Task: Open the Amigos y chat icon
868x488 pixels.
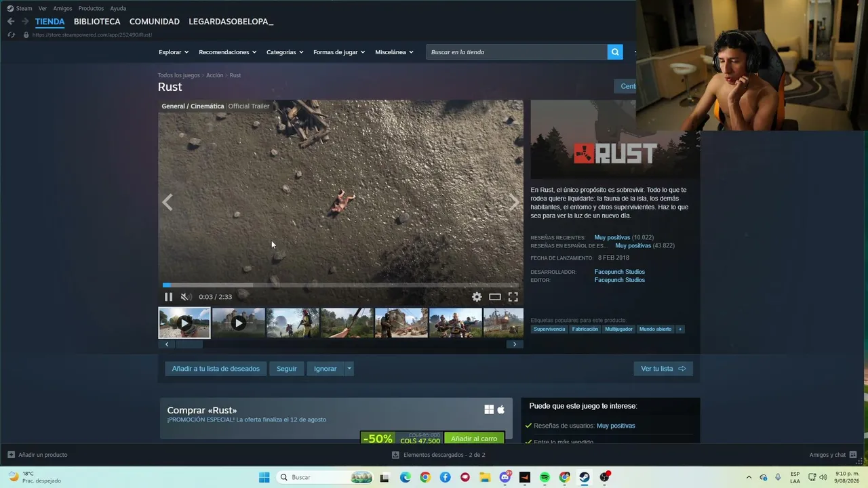Action: 853,455
